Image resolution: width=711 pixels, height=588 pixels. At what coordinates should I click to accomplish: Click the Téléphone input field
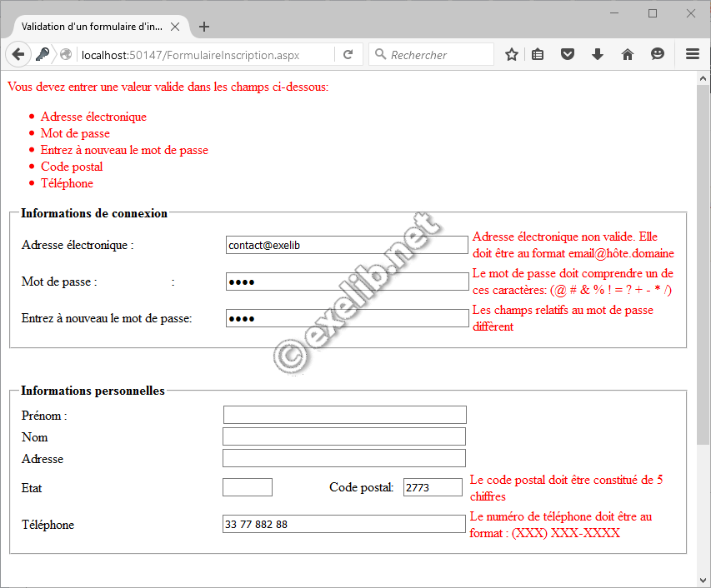tap(344, 524)
